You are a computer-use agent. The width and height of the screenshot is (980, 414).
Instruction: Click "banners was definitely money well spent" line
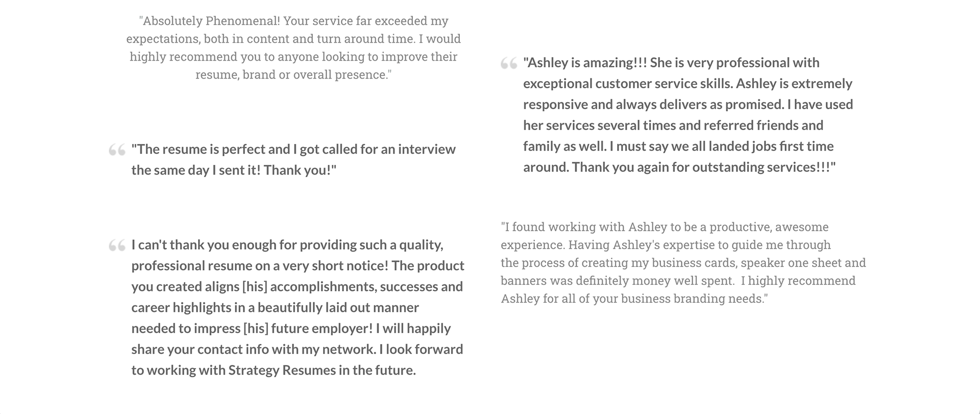point(678,281)
